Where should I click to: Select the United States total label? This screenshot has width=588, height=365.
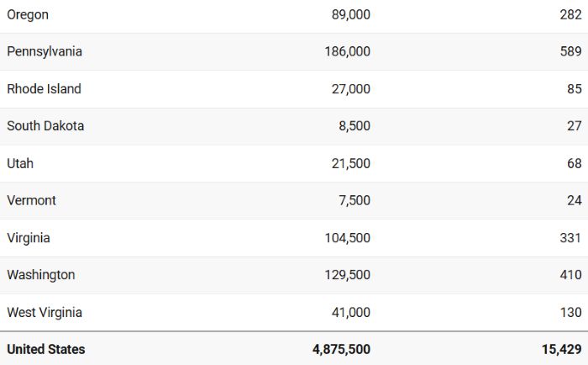[x=45, y=349]
